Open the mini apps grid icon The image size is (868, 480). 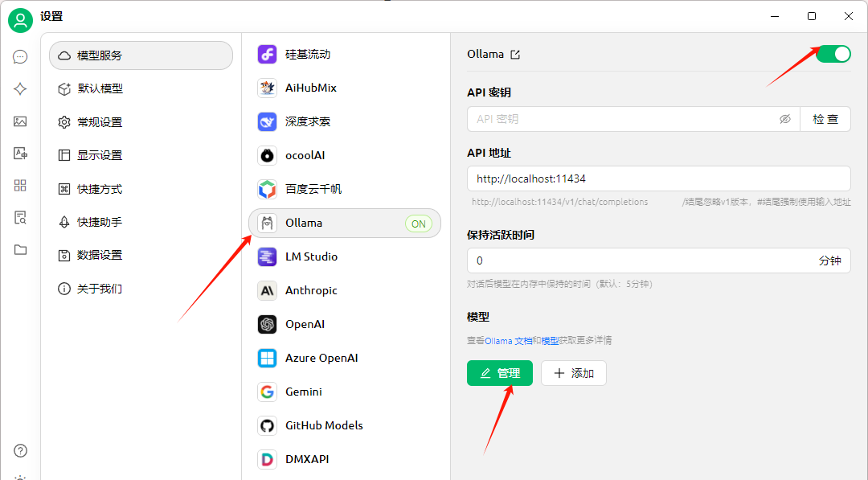(x=20, y=186)
